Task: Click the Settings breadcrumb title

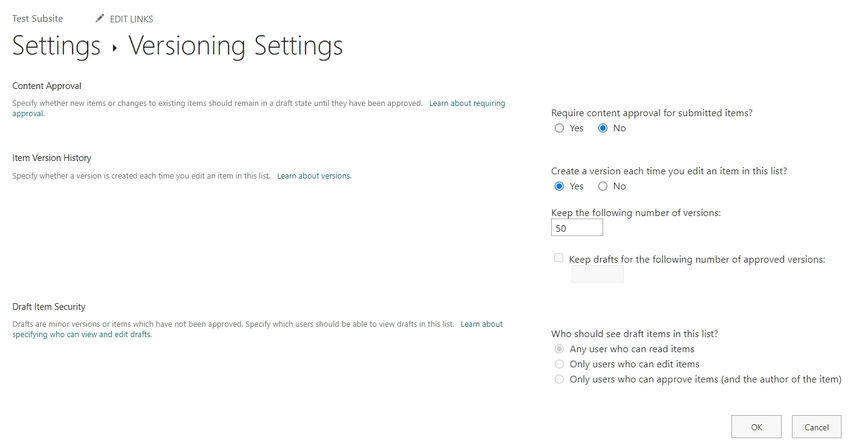Action: (56, 46)
